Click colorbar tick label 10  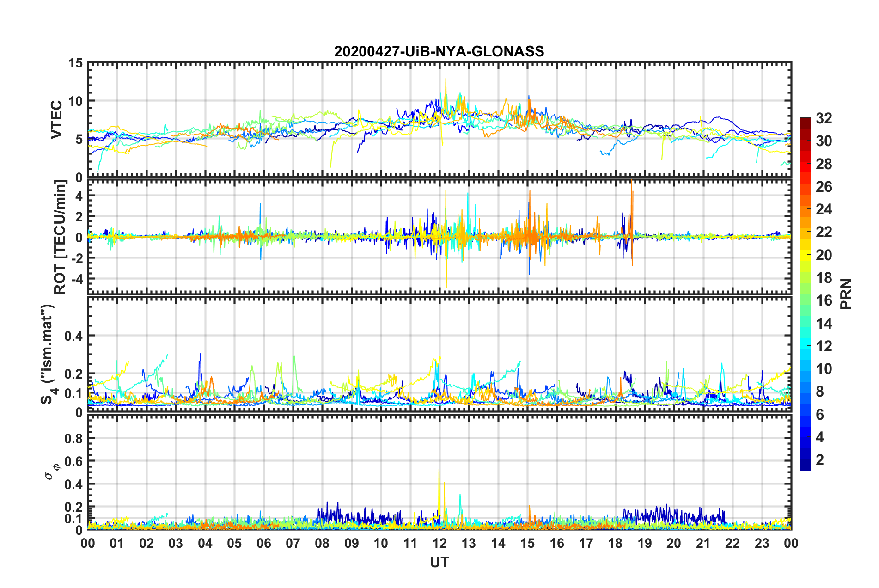point(824,369)
